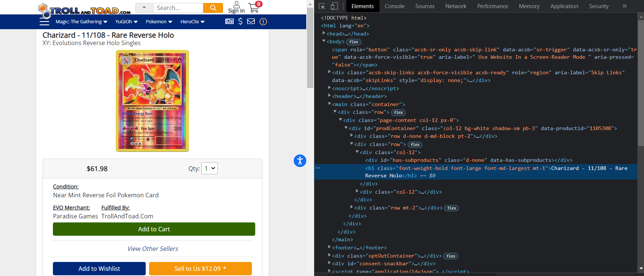Open the shopping cart icon

[x=254, y=7]
